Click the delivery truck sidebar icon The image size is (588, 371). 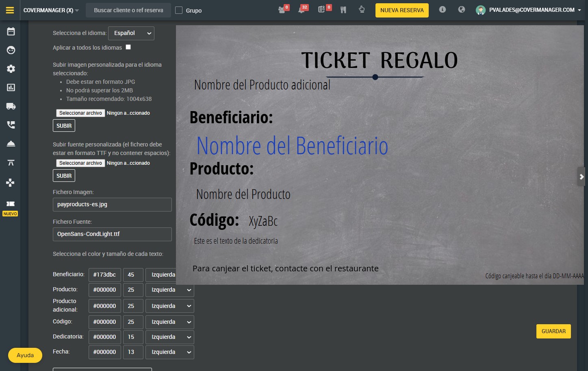pos(11,106)
